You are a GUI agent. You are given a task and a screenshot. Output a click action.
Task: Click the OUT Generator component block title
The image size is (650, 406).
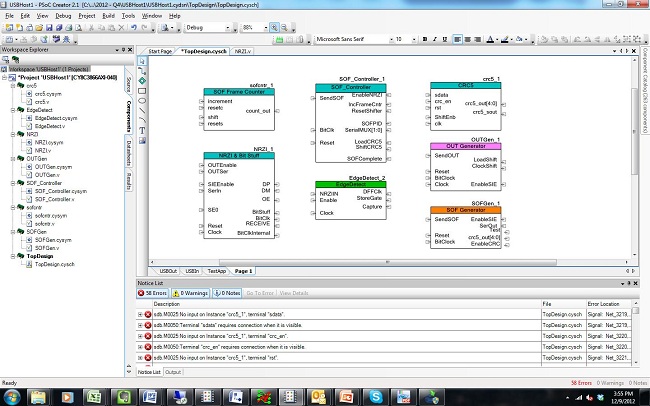(466, 146)
